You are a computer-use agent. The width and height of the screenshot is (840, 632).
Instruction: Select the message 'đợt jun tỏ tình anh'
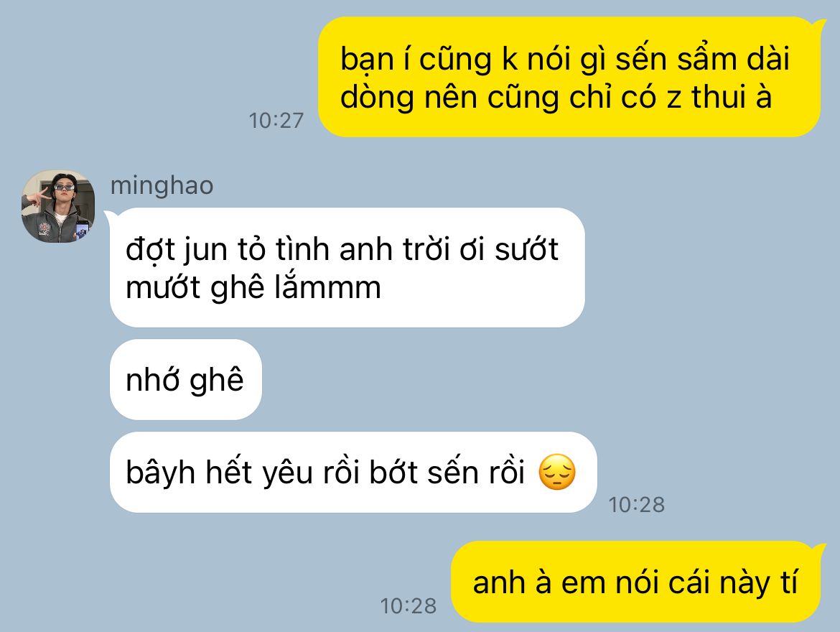[347, 267]
